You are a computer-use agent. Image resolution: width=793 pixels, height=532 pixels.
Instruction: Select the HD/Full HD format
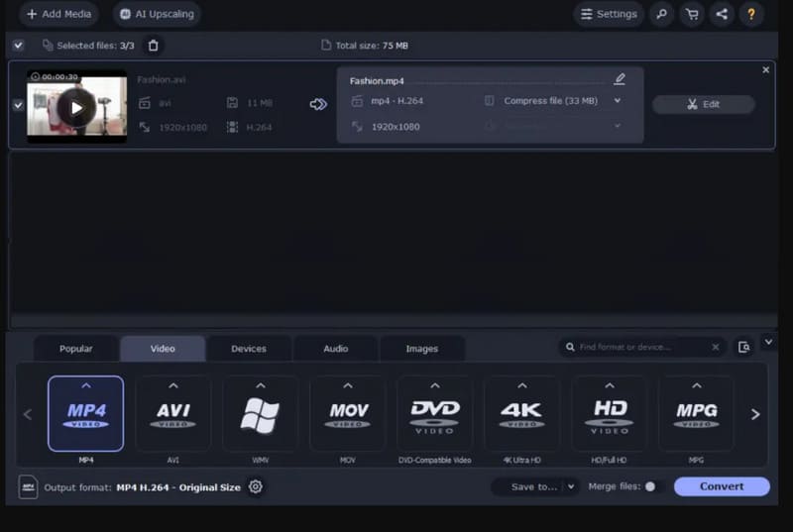point(610,413)
